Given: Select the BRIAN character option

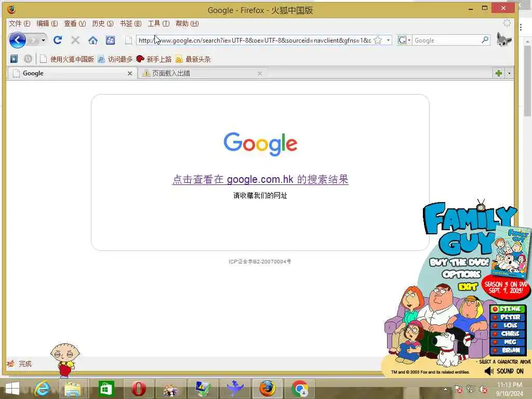Looking at the screenshot, I should coord(508,351).
